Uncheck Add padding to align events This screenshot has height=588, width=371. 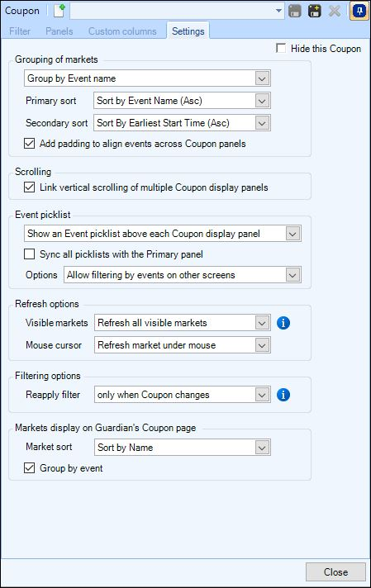[29, 143]
